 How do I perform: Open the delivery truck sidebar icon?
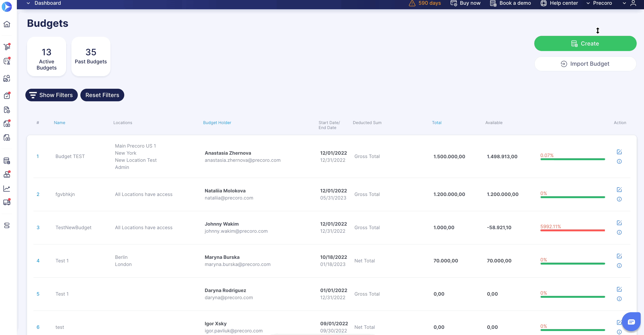tap(7, 202)
